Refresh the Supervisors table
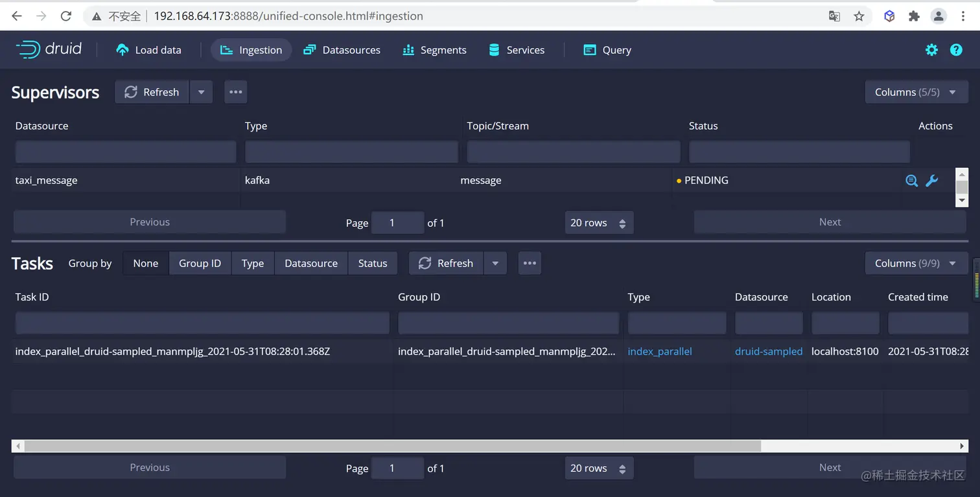The image size is (980, 497). tap(152, 92)
